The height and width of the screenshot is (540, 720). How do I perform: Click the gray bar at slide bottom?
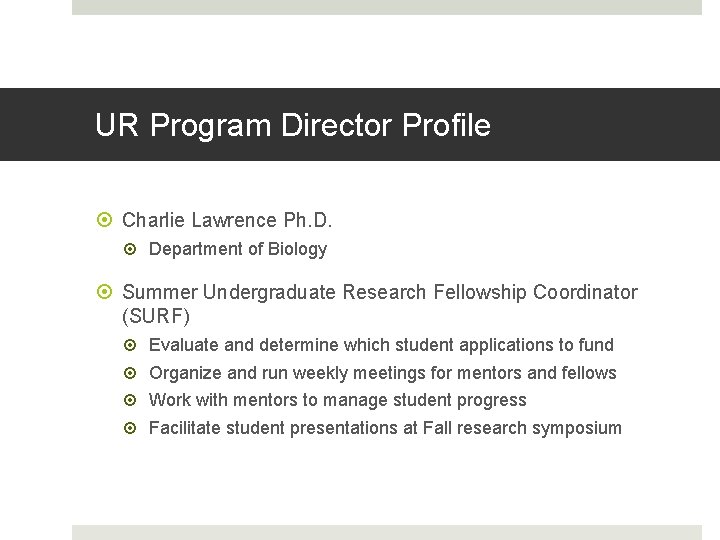point(387,532)
